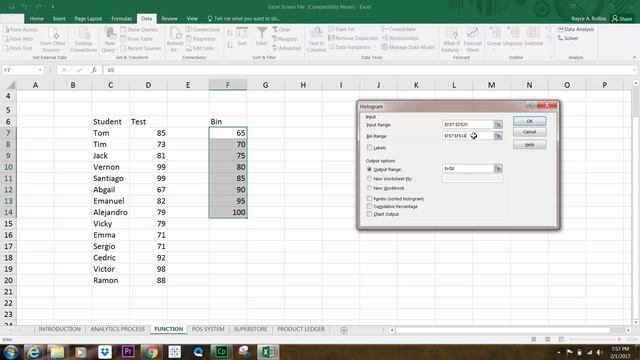Image resolution: width=640 pixels, height=360 pixels.
Task: Click Text to Columns icon
Action: coord(316,40)
